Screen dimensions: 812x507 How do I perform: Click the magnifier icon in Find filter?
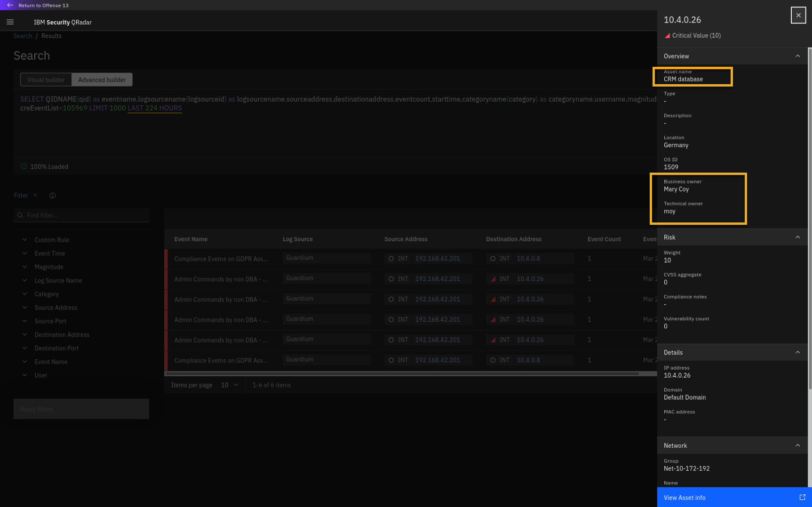(20, 215)
